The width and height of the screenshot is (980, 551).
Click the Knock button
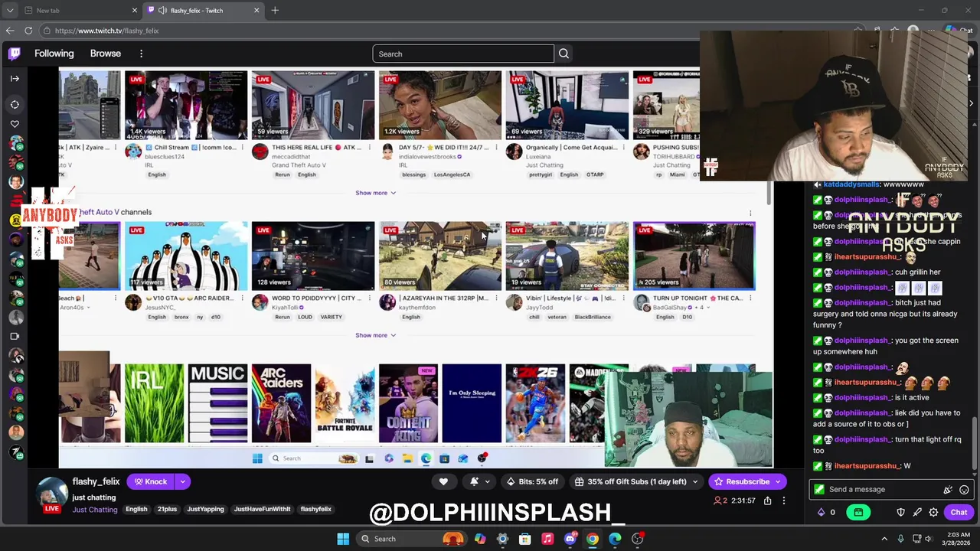150,481
